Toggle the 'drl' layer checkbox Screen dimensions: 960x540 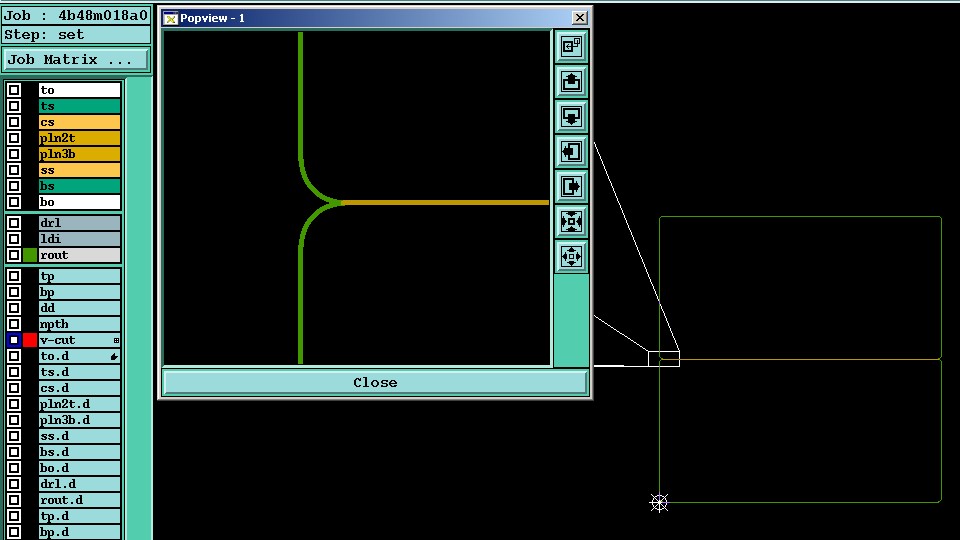coord(14,223)
